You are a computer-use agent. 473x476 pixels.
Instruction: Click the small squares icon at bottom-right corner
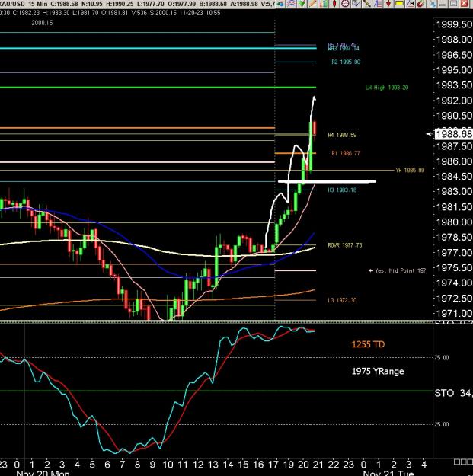[463, 462]
